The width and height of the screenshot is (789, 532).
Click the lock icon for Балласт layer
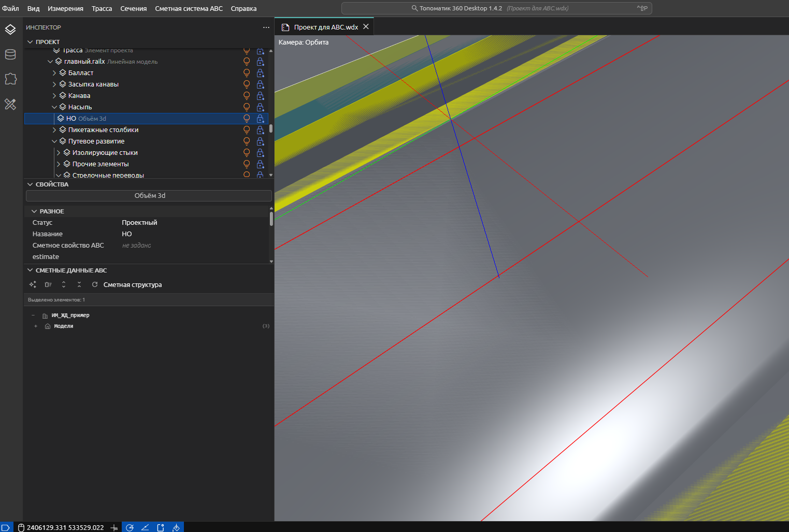[260, 73]
